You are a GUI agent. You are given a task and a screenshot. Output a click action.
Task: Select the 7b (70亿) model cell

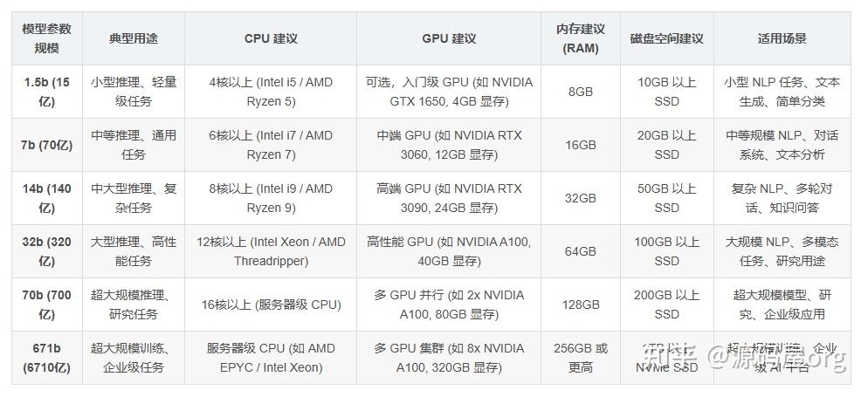pos(47,145)
